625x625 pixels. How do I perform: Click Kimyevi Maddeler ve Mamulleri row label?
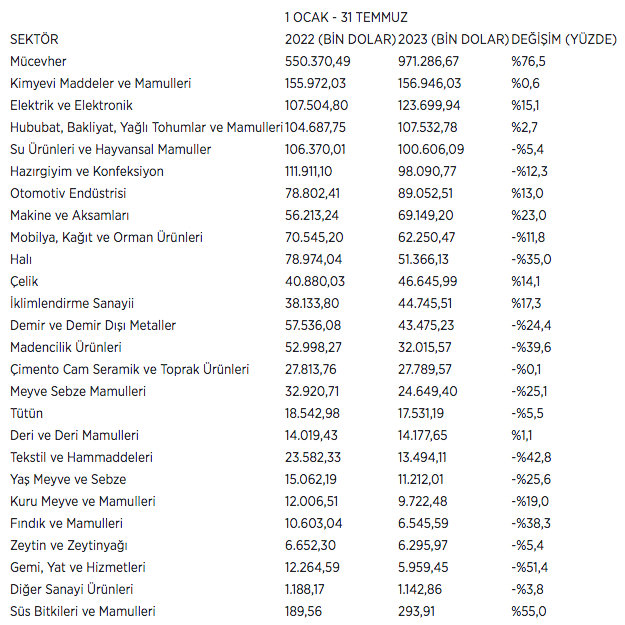pos(100,83)
